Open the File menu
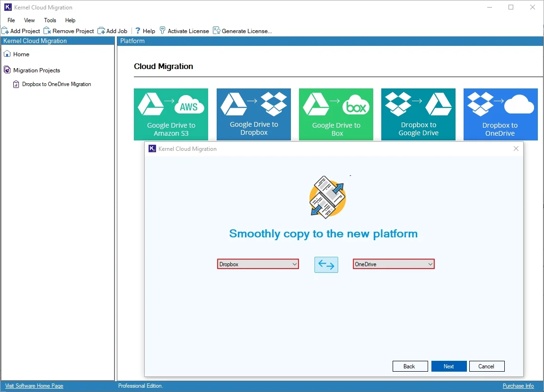Screen dimensions: 544x392 coord(11,20)
